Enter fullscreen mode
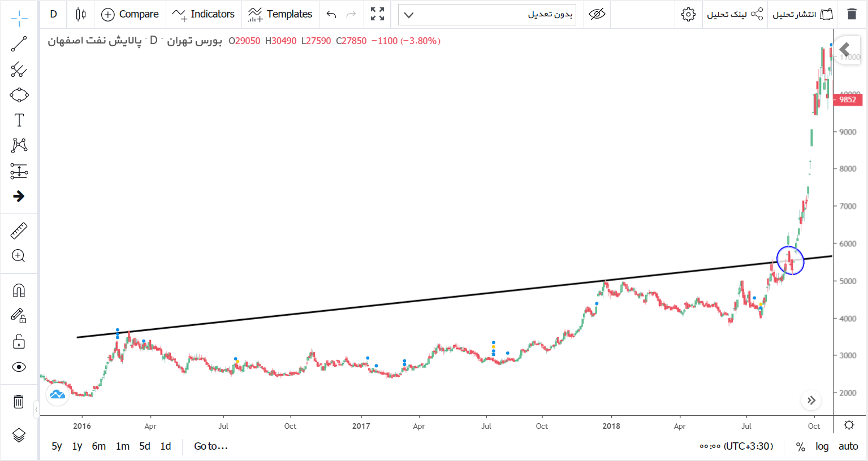Viewport: 868px width, 461px height. pos(377,14)
